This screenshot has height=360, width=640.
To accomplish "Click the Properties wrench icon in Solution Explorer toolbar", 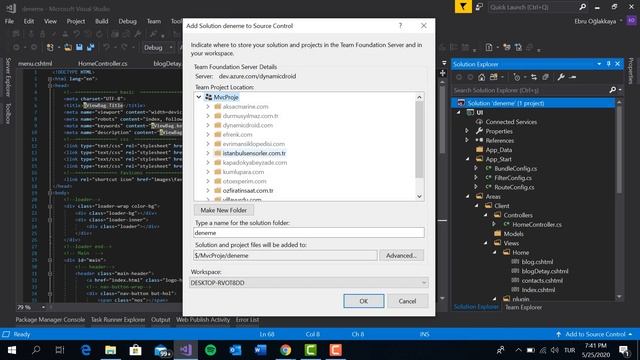I will click(561, 77).
